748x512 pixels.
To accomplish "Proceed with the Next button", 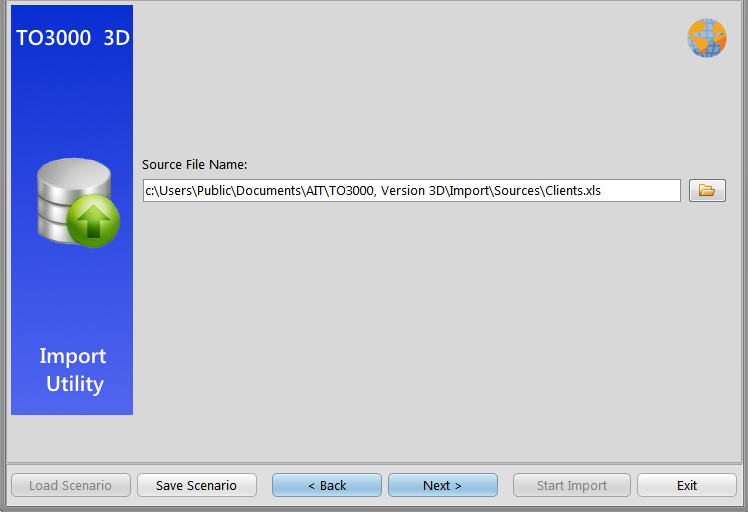I will pos(443,485).
